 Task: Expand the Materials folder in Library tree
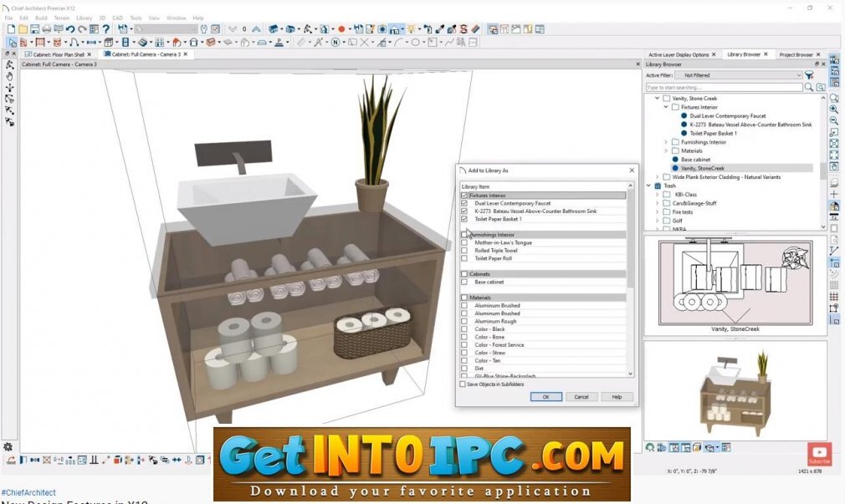tap(666, 150)
